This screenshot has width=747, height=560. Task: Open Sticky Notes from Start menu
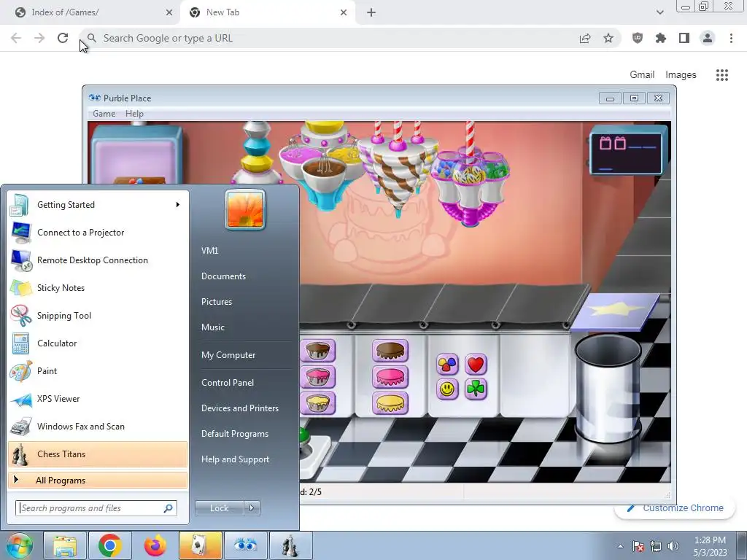(x=98, y=287)
